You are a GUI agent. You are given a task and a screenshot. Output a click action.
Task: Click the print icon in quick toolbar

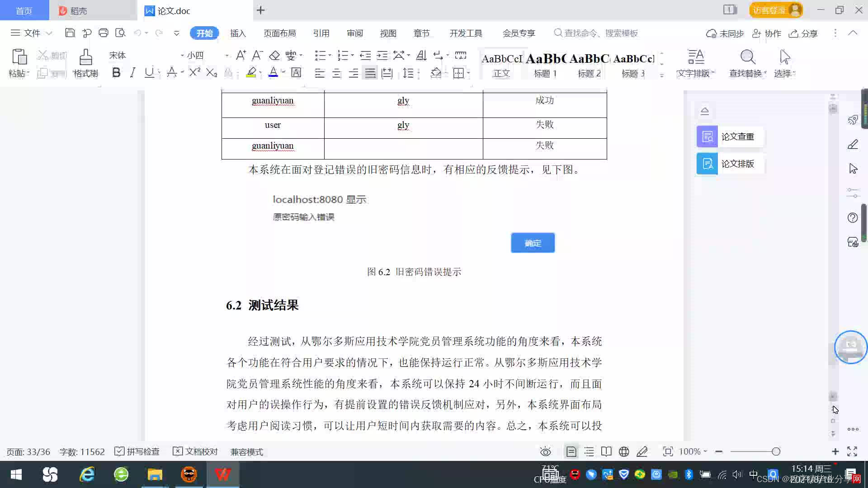click(x=104, y=33)
